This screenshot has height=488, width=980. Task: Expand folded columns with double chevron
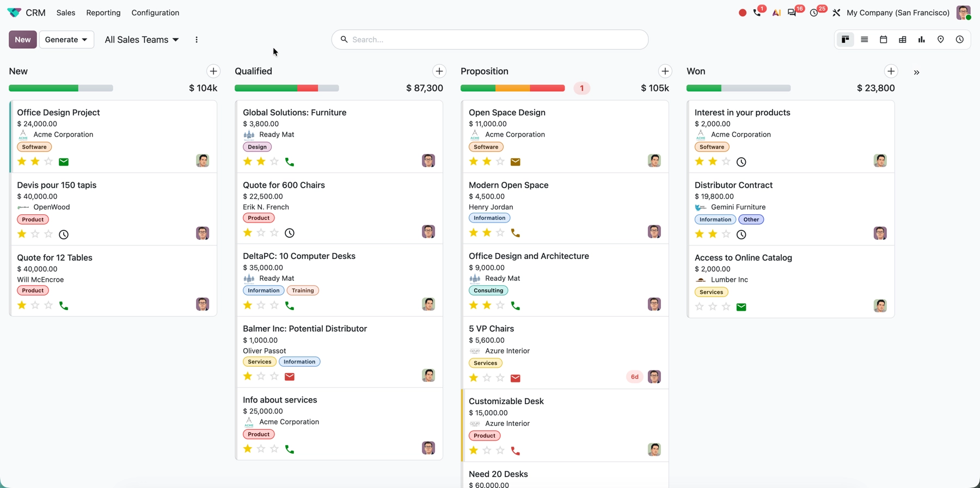pos(917,72)
